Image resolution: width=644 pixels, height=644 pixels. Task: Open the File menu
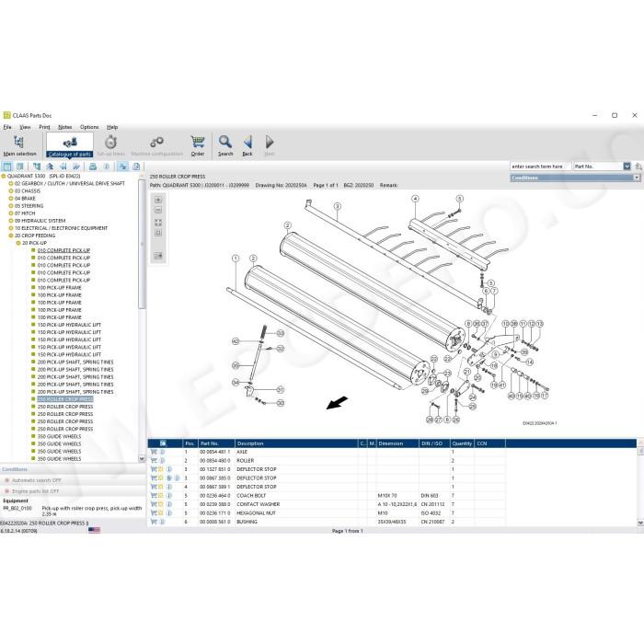(7, 127)
